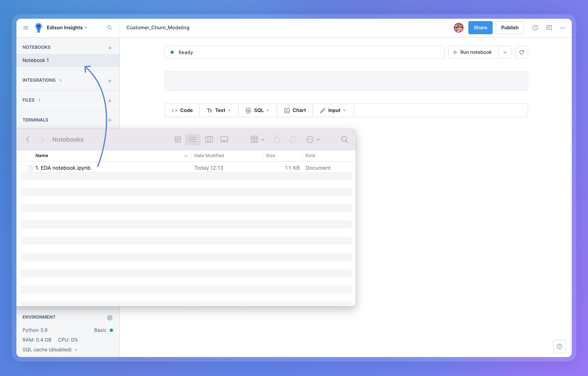Click the search icon beside Edison Insights
Image resolution: width=588 pixels, height=376 pixels.
pyautogui.click(x=110, y=28)
